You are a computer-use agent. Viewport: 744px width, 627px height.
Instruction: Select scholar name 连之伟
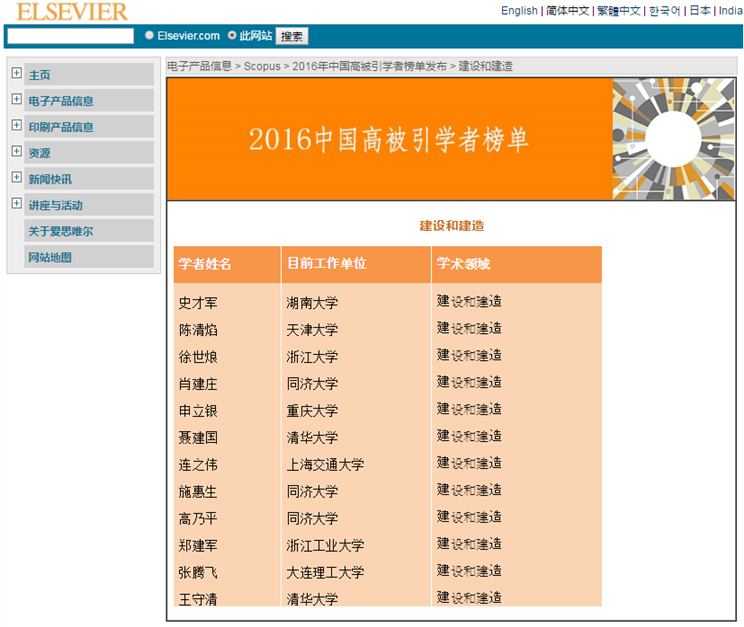click(x=198, y=465)
